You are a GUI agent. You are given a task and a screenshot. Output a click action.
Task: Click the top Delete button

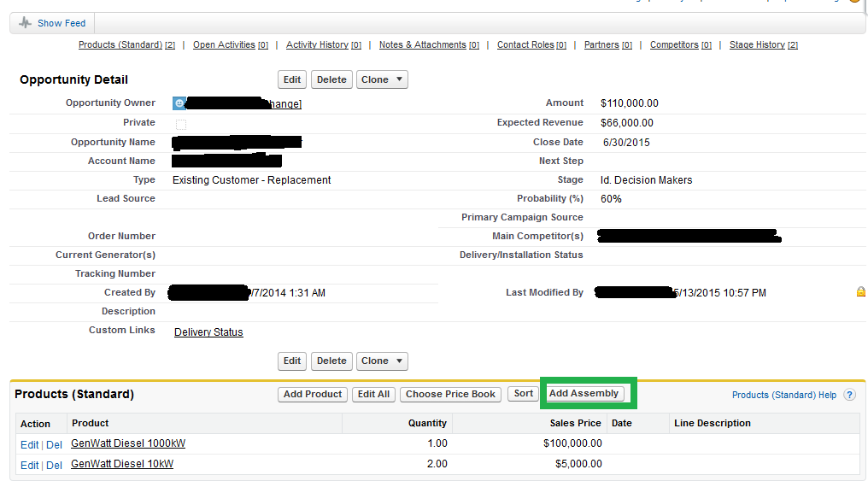coord(331,79)
